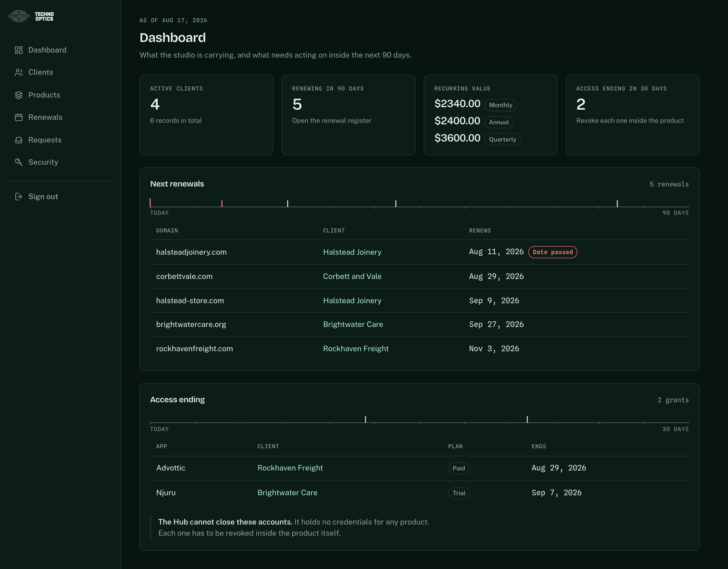Screen dimensions: 728x569
Task: Click first marker on Access ending timeline
Action: 365,419
